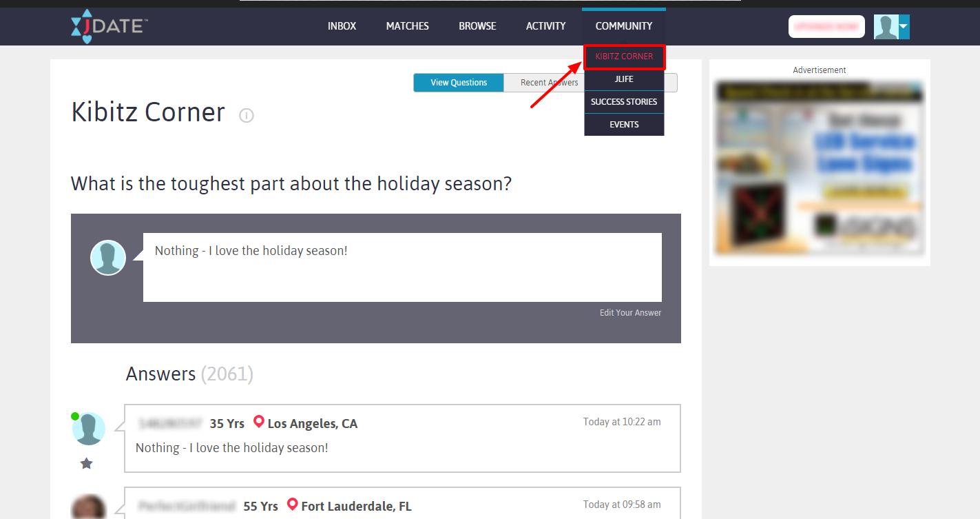Go to Inbox in the navigation bar
The image size is (980, 519).
342,26
